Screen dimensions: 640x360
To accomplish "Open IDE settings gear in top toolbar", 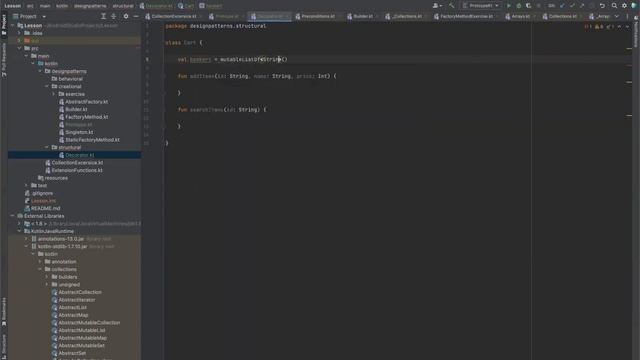I will 624,6.
